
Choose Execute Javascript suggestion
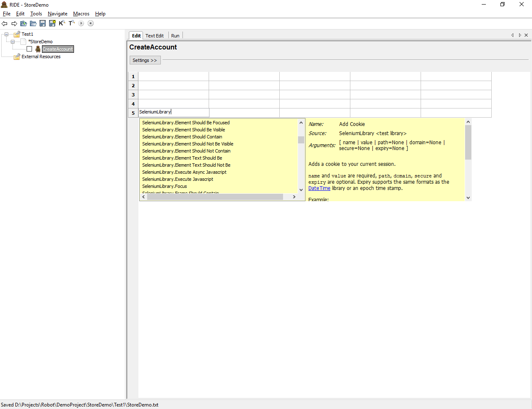pos(177,179)
